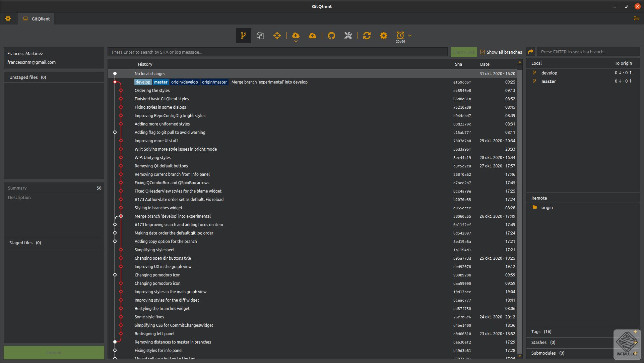
Task: Select the origin/master label on the top commit
Action: [214, 82]
